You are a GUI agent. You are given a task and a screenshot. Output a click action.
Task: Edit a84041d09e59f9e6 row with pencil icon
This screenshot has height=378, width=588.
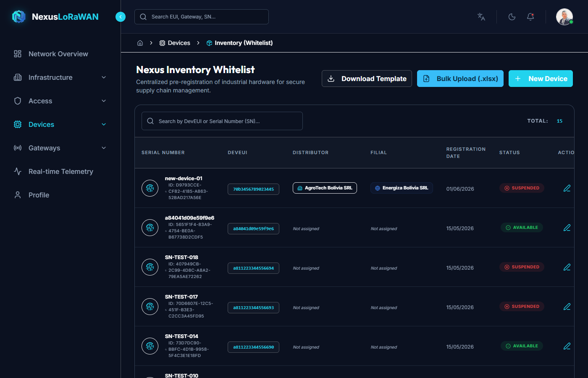(x=567, y=228)
